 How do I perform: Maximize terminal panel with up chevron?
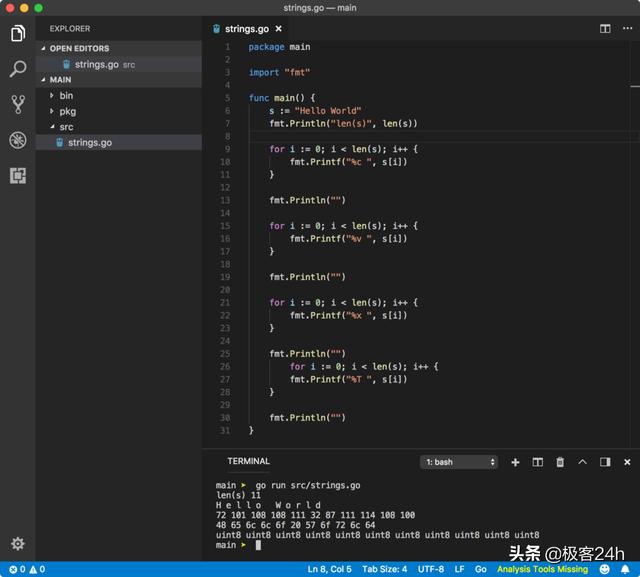pyautogui.click(x=582, y=462)
